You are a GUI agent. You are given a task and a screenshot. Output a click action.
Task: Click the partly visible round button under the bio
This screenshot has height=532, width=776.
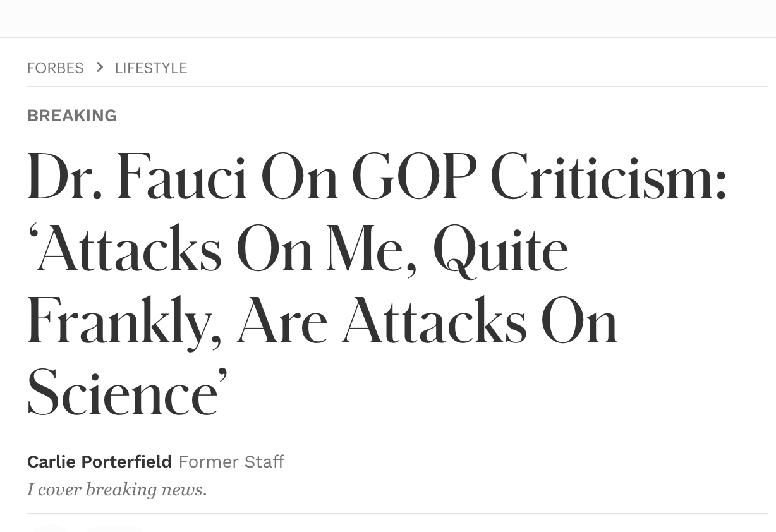50,528
